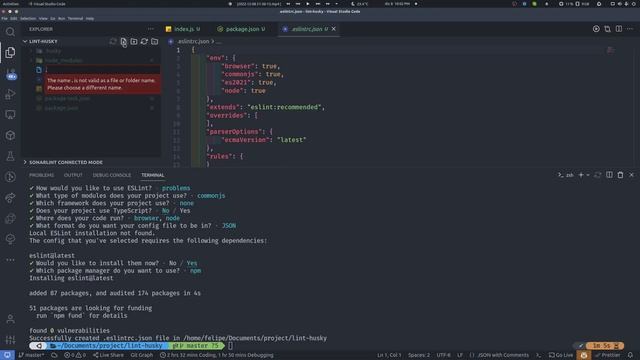Open Git Graph from status bar
Image resolution: width=640 pixels, height=360 pixels.
[x=142, y=355]
